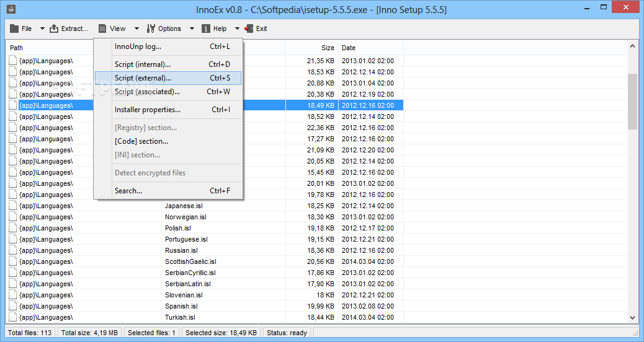Click the 21,35 KB size cell
This screenshot has height=342, width=644.
[x=320, y=61]
